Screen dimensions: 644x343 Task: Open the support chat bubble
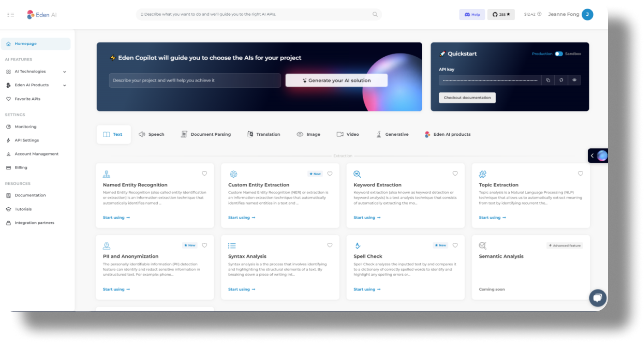pos(597,298)
